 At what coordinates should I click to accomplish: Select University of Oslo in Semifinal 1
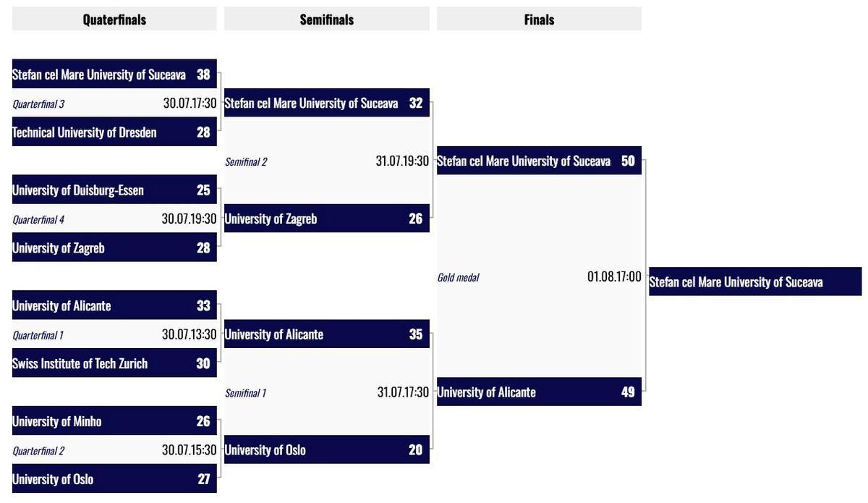pyautogui.click(x=327, y=450)
